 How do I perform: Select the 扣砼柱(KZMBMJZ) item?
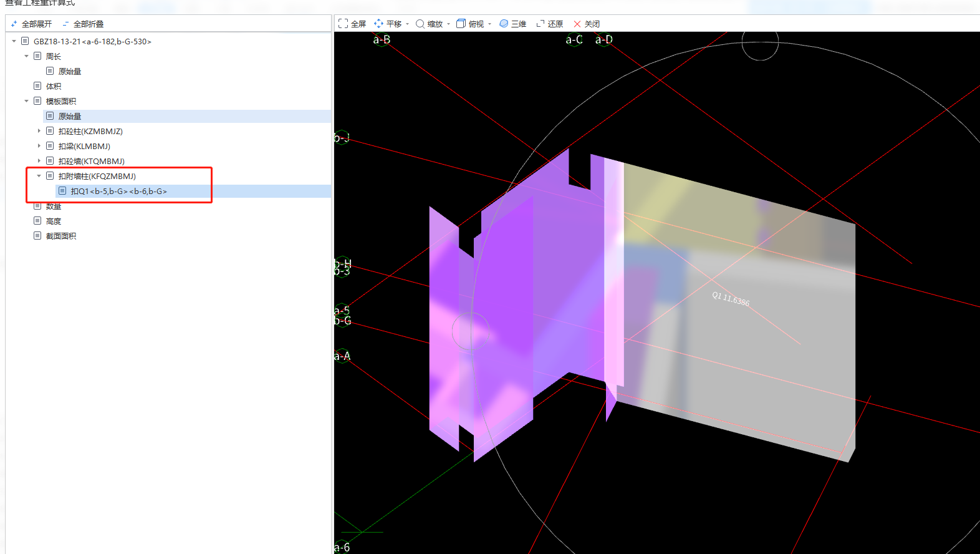90,131
